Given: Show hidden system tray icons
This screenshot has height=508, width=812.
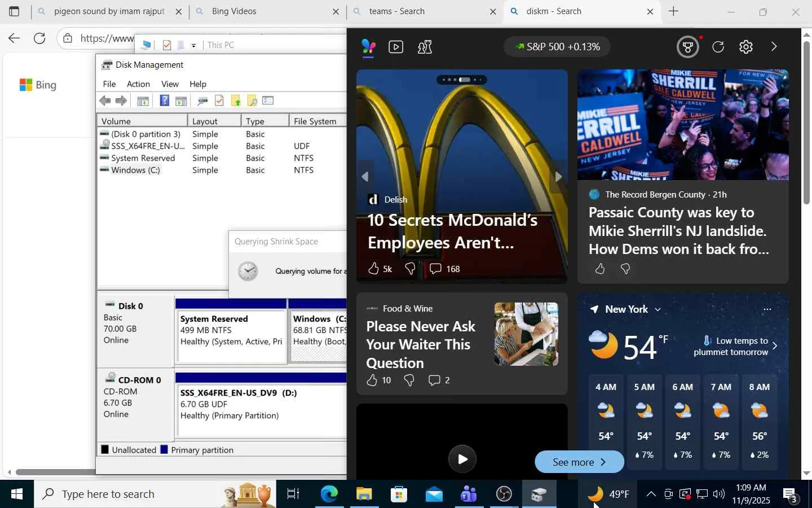Looking at the screenshot, I should point(651,494).
